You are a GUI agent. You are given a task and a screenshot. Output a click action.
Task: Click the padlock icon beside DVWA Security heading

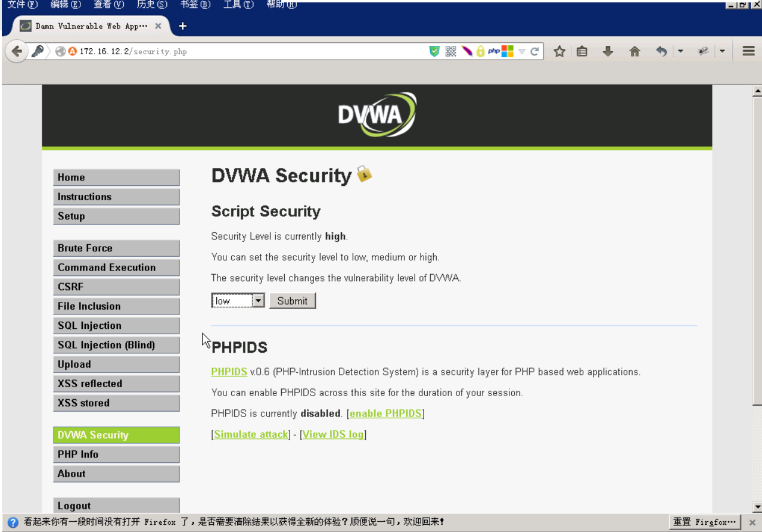tap(364, 174)
